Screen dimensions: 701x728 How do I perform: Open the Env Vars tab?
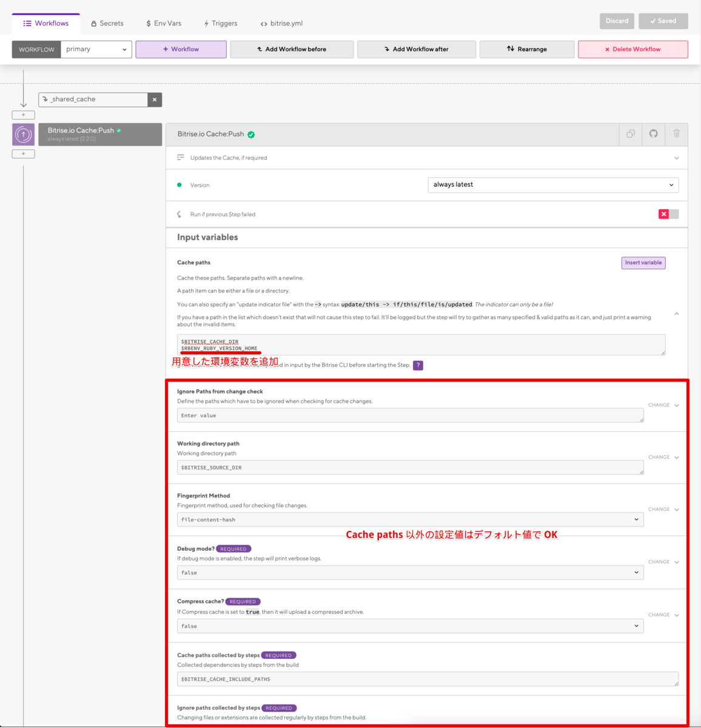click(x=164, y=24)
